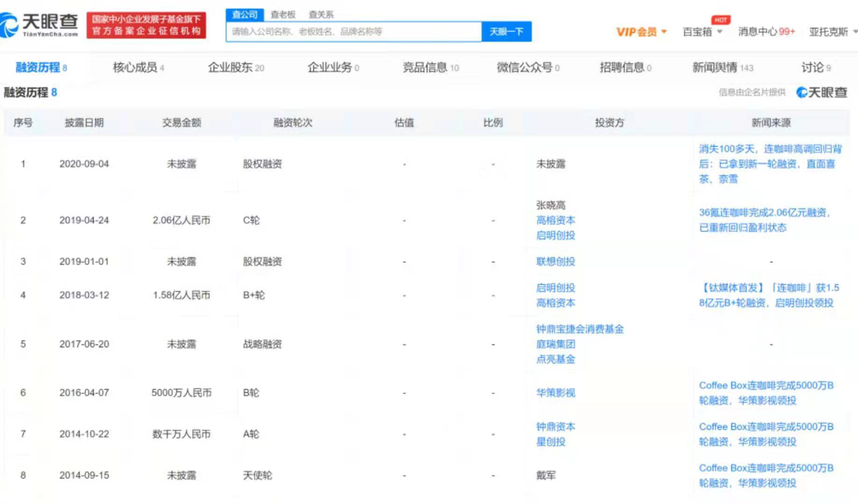Click investor 联想创投
858x504 pixels.
coord(555,262)
